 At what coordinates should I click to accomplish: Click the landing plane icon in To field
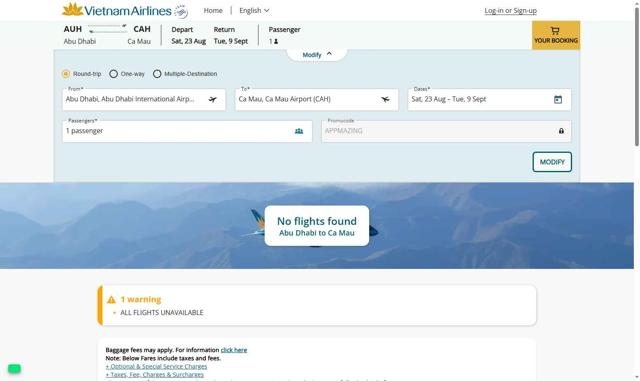(x=385, y=99)
